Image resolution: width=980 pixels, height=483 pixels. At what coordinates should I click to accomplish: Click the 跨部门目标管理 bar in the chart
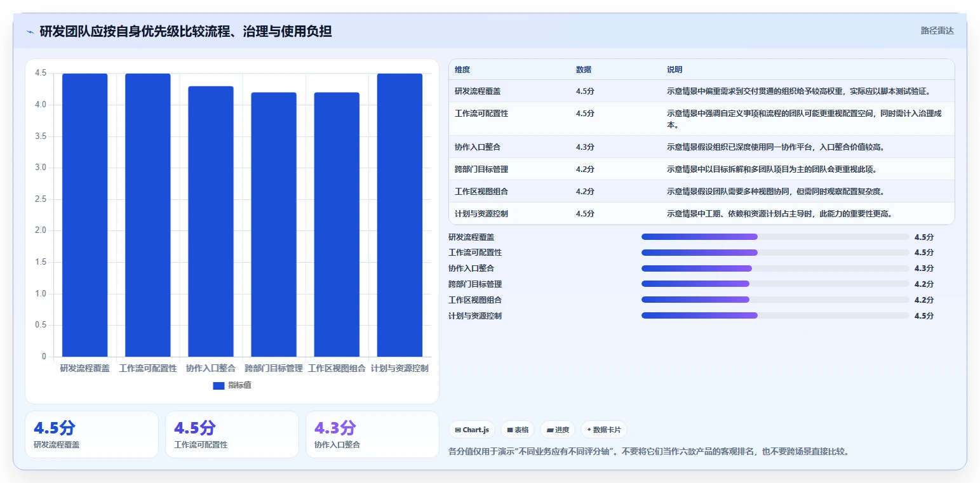click(274, 225)
